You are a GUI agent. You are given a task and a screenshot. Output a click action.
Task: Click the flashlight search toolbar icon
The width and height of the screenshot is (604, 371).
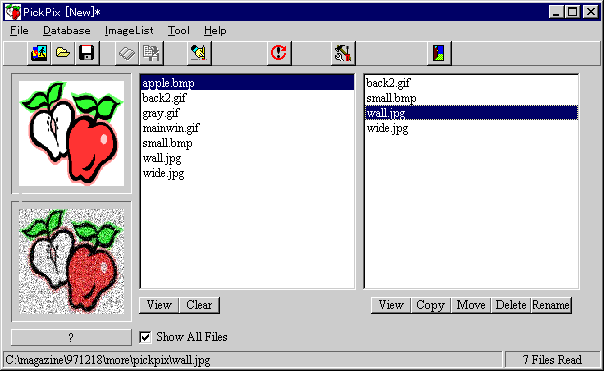[199, 53]
